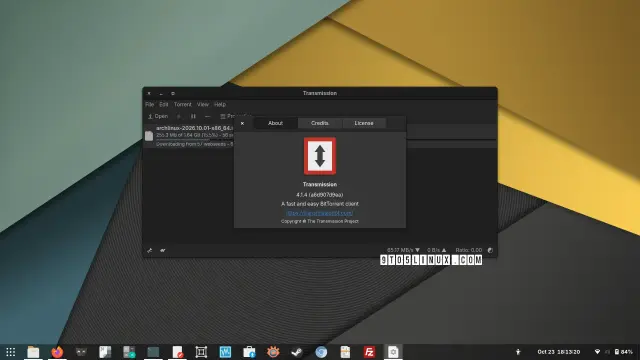Select the About tab
The image size is (640, 360).
point(275,123)
